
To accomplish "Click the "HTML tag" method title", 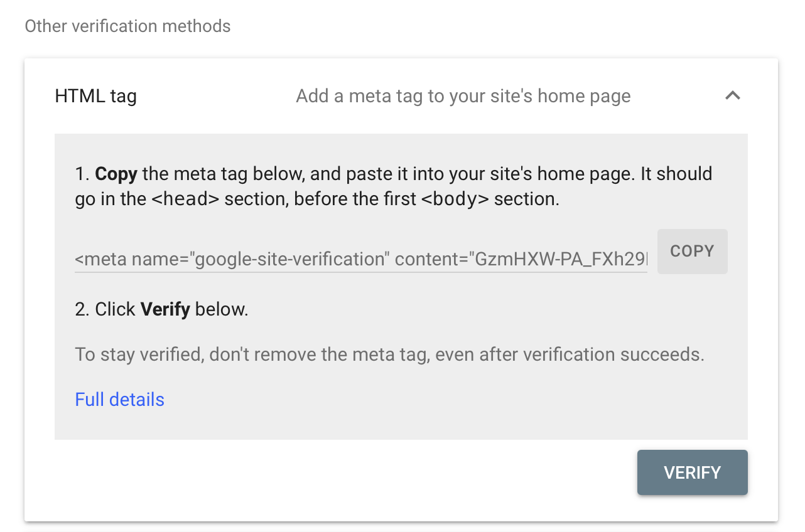I will pyautogui.click(x=95, y=96).
